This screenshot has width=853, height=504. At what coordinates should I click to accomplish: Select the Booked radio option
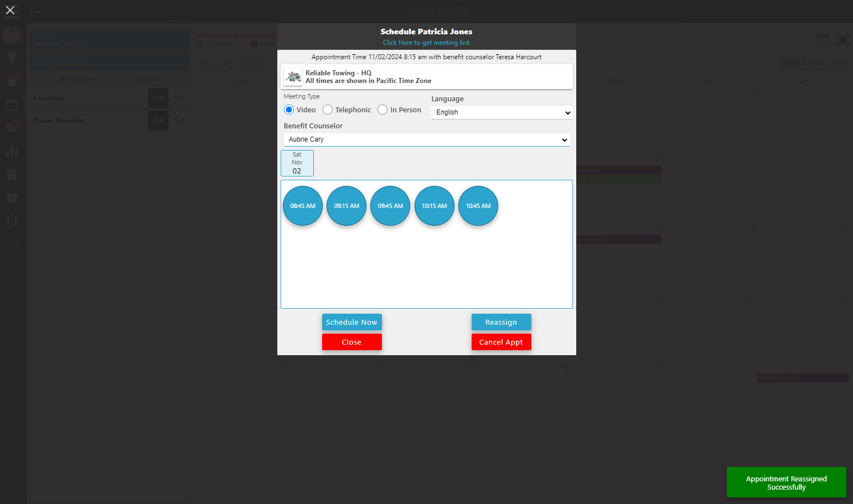[63, 79]
